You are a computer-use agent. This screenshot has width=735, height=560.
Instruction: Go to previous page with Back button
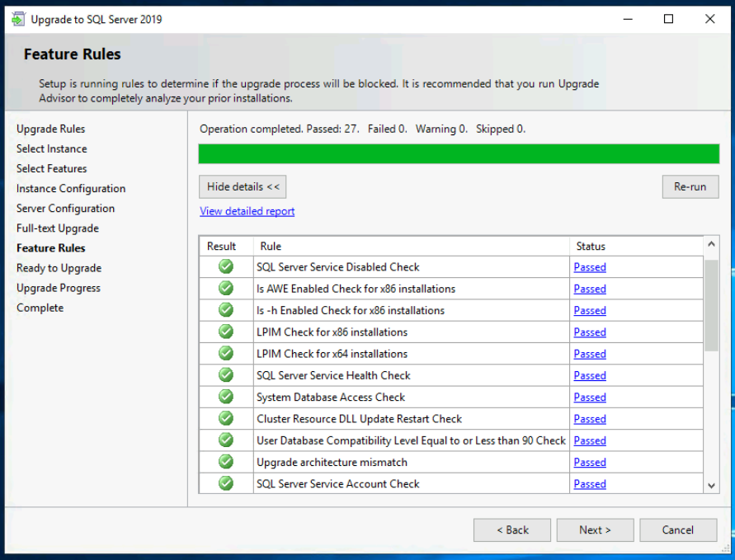pos(512,530)
